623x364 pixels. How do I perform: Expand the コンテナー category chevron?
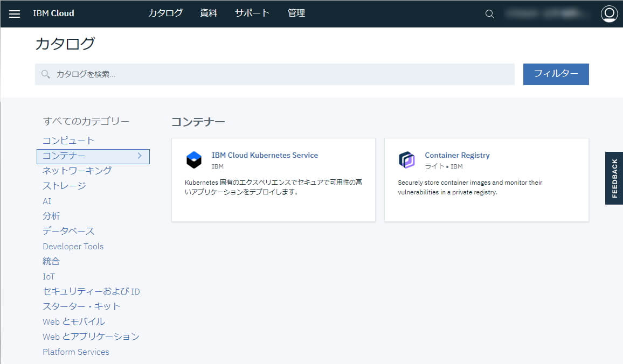point(140,156)
